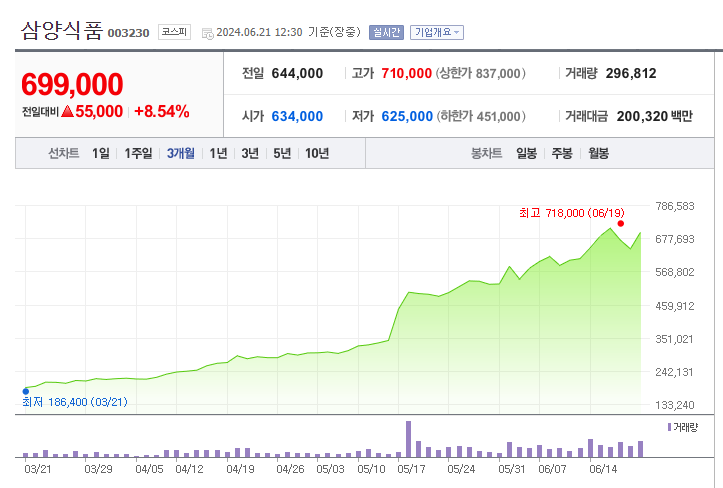Click the red up-triangle change icon

point(67,111)
